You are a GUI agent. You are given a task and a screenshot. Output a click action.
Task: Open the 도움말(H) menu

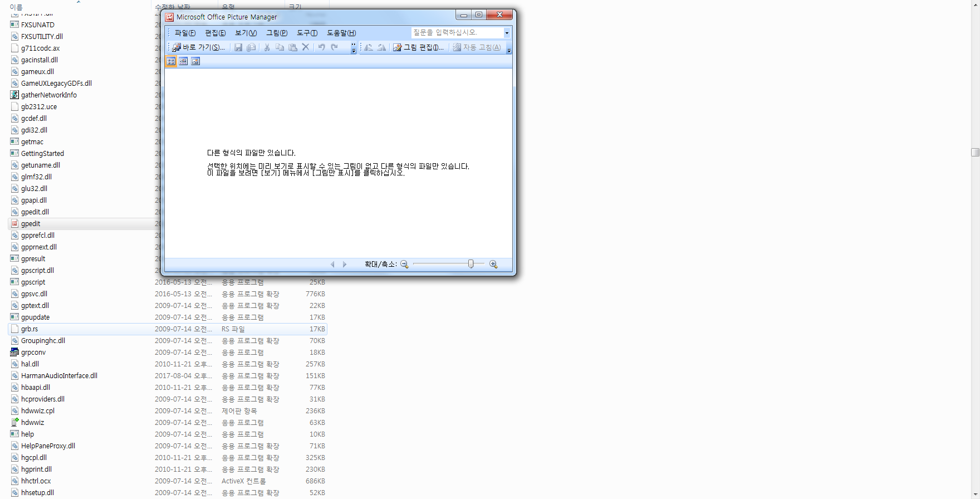341,33
